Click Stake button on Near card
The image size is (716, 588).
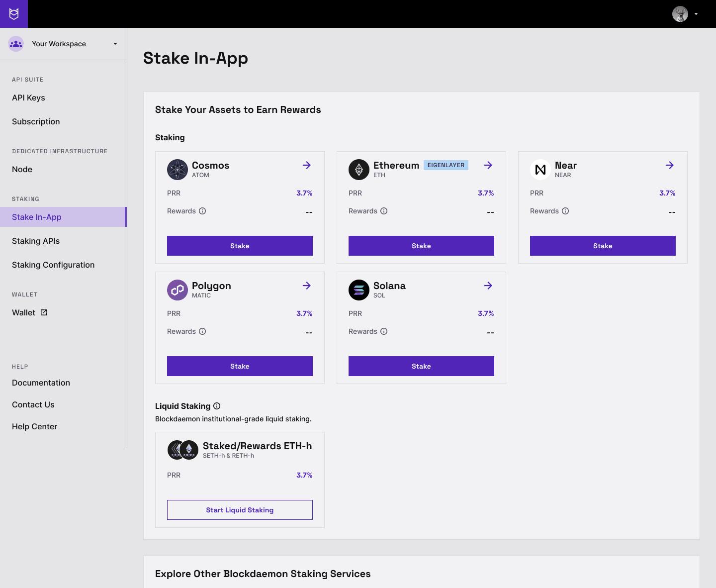pos(603,246)
